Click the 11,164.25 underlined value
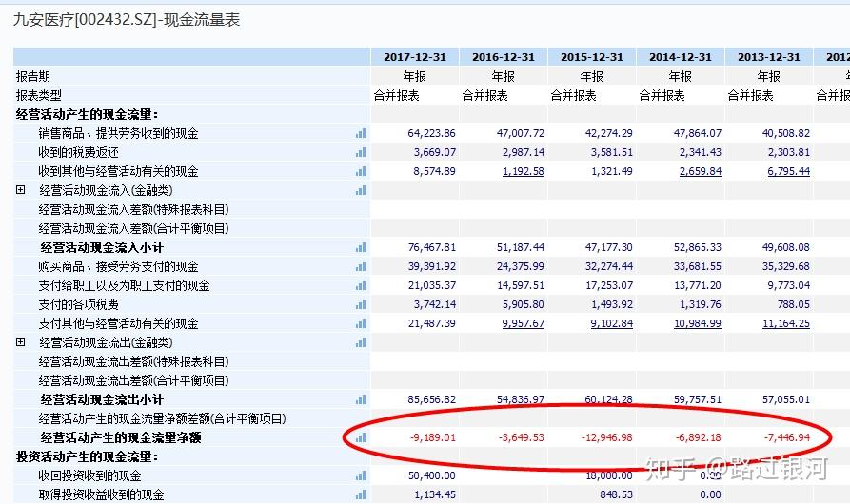The image size is (850, 504). tap(786, 323)
